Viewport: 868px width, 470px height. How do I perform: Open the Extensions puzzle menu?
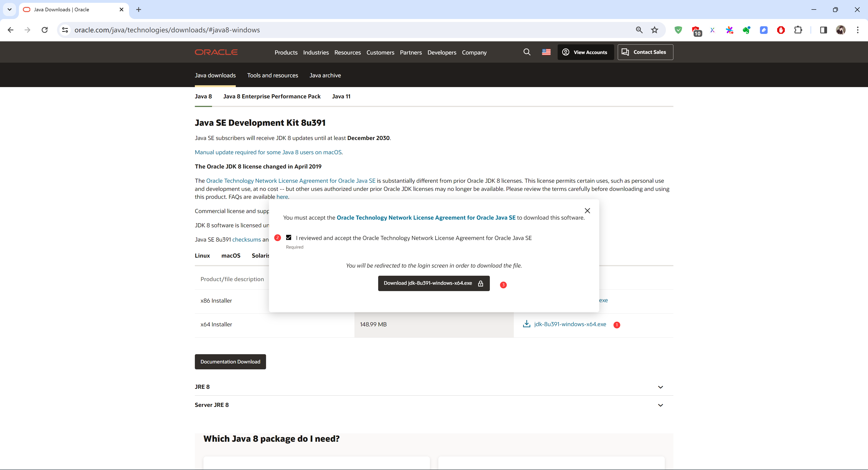798,30
